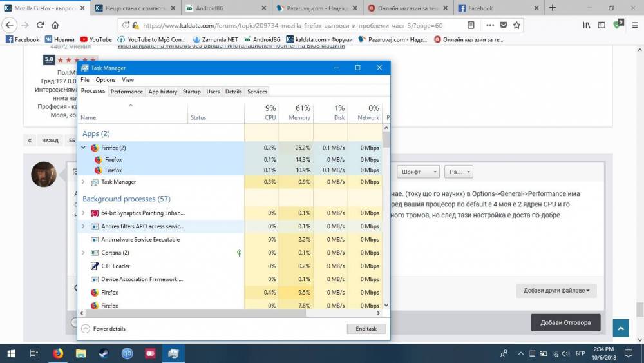Open File Explorer from taskbar
This screenshot has width=644, height=363.
(x=81, y=353)
